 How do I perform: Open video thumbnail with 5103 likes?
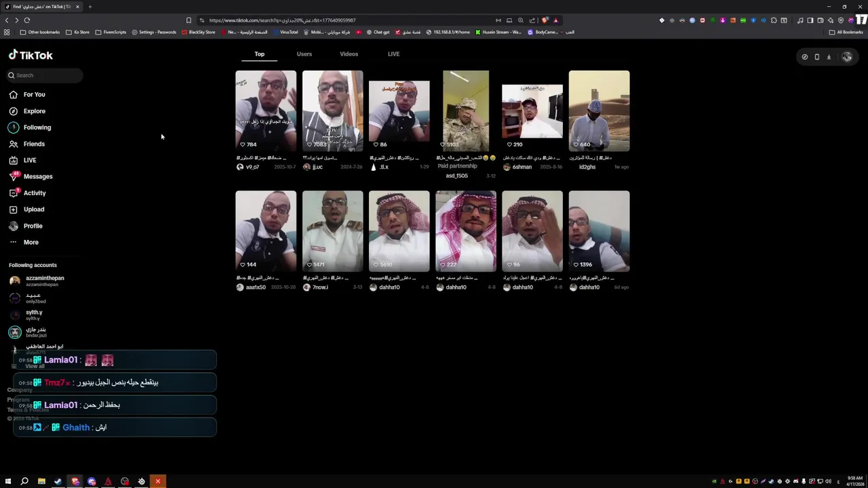click(x=466, y=110)
